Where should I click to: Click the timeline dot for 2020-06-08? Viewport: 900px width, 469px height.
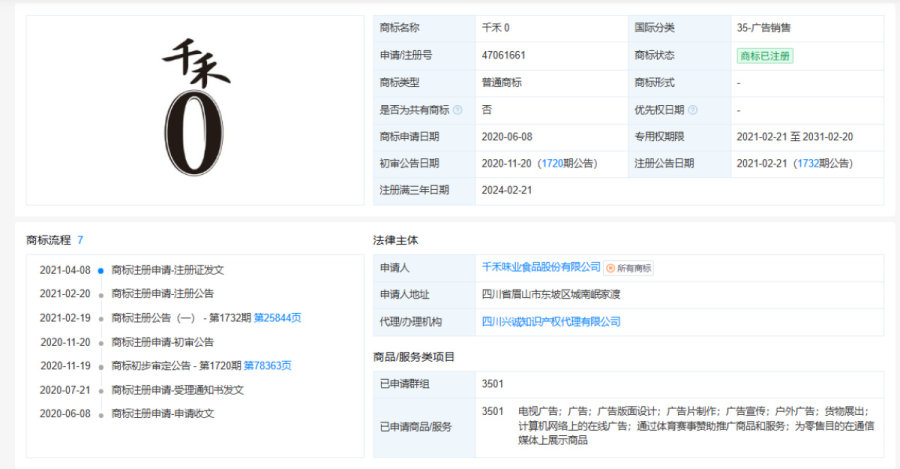(x=101, y=414)
